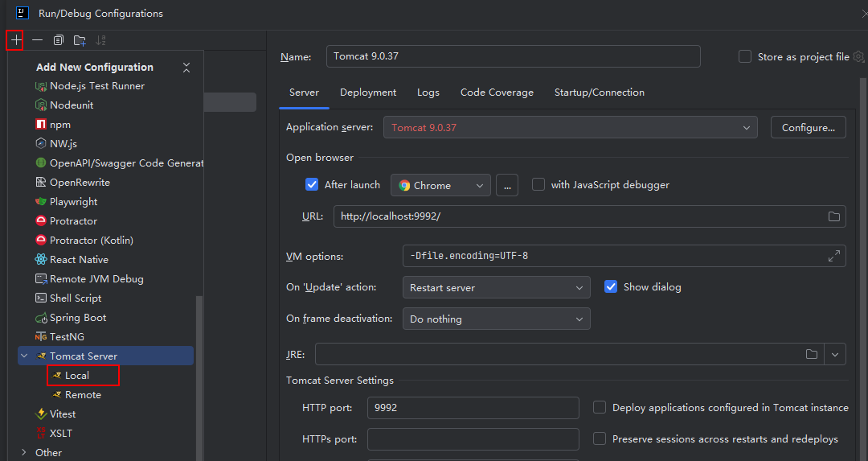The image size is (868, 461).
Task: Open the Code Coverage tab
Action: coord(497,93)
